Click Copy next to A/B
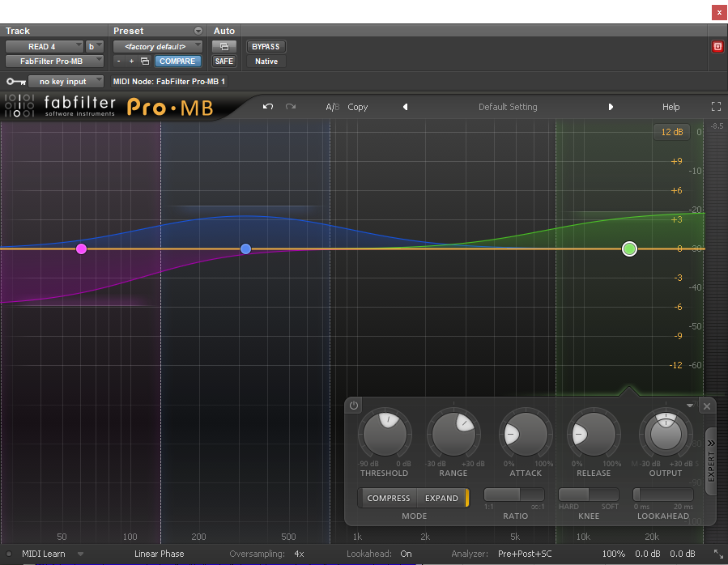 click(357, 107)
